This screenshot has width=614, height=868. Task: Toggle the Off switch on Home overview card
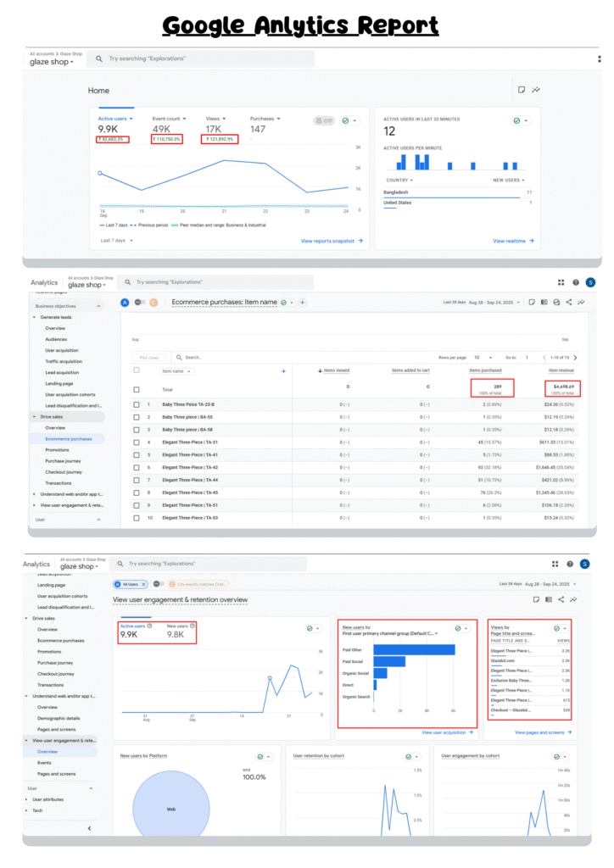(323, 121)
